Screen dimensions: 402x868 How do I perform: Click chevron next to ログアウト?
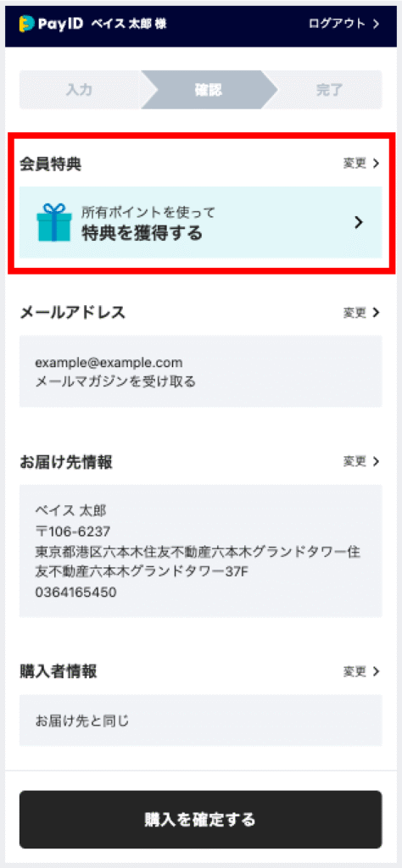[377, 24]
